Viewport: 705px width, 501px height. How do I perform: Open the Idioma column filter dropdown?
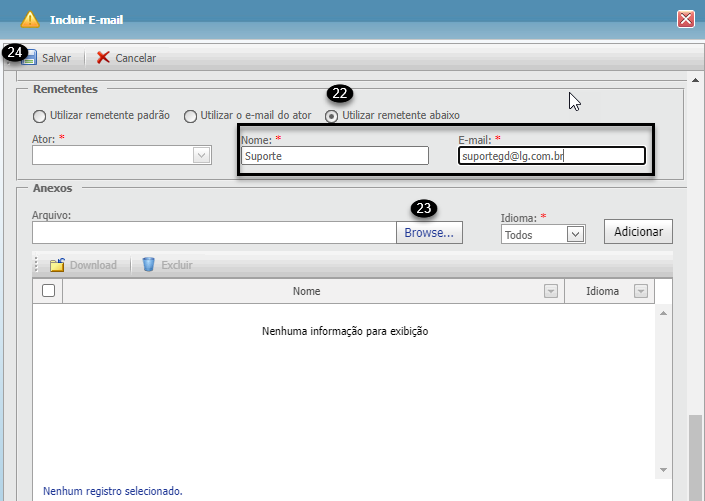point(641,291)
